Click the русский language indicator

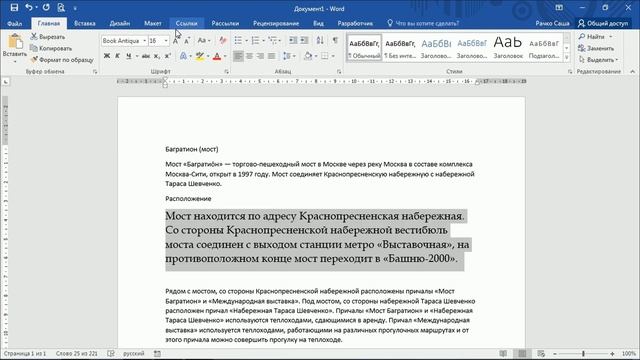(x=133, y=353)
